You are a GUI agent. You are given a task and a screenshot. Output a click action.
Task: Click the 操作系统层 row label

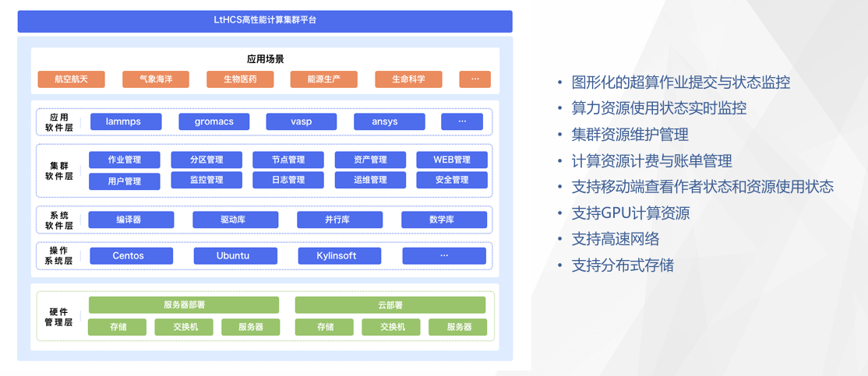point(58,255)
